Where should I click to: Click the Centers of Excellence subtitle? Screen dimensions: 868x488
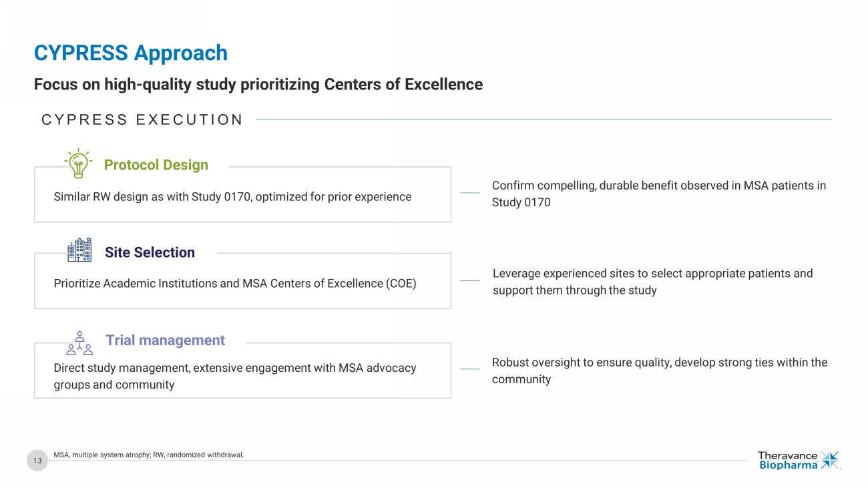pyautogui.click(x=258, y=85)
